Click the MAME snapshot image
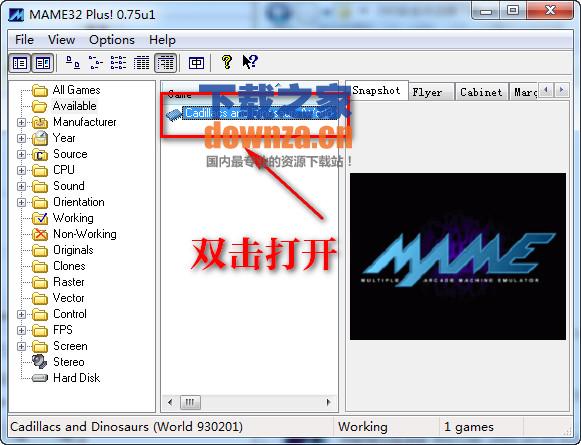This screenshot has width=581, height=445. [458, 256]
